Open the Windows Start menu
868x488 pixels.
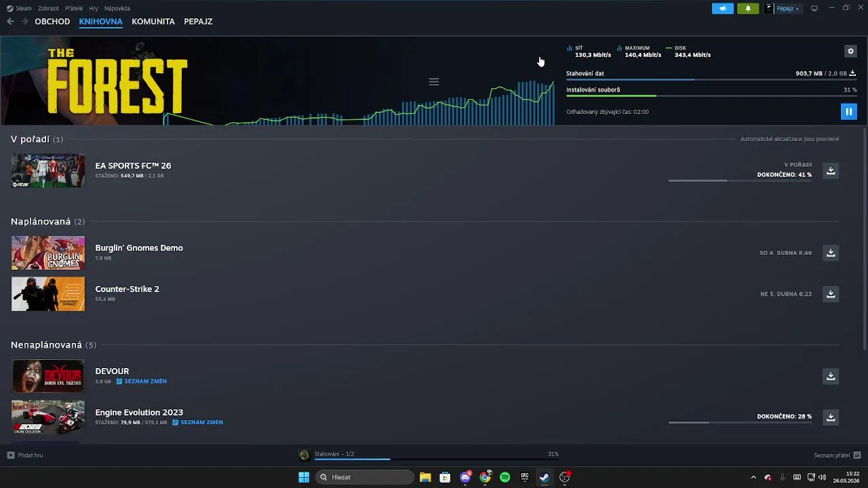304,477
